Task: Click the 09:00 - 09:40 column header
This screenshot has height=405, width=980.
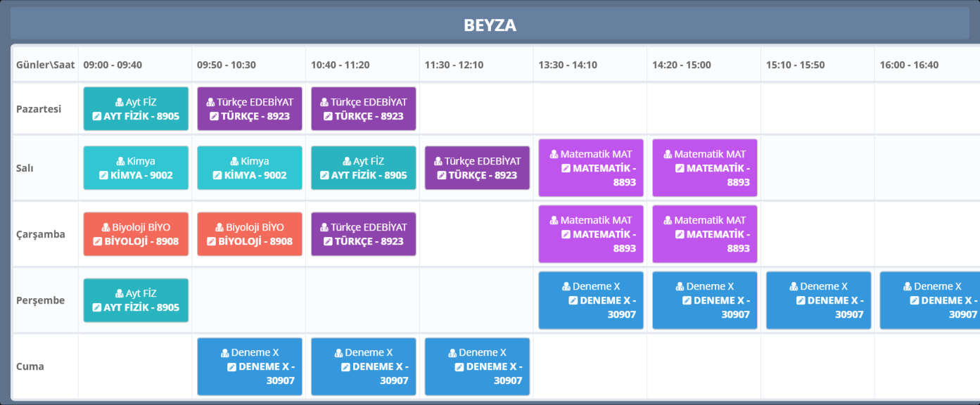Action: 113,65
